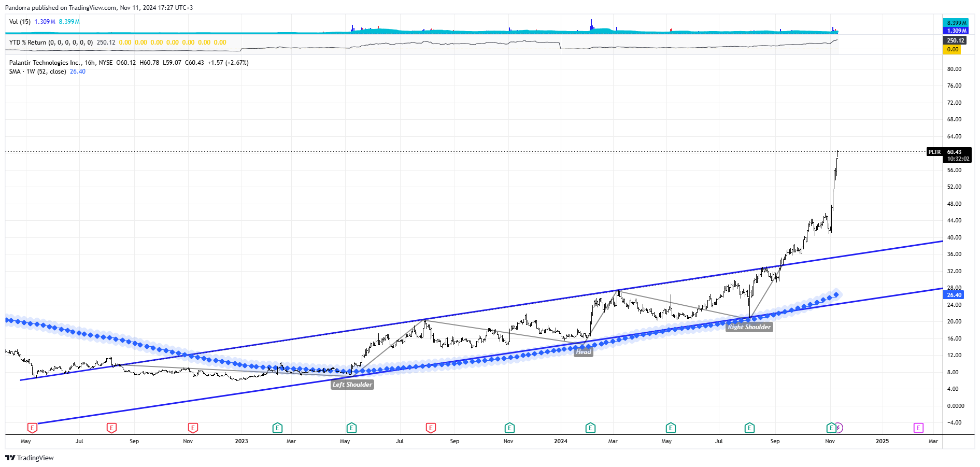This screenshot has height=467, width=980.
Task: Click the PLTR 60.43 price label
Action: (x=949, y=152)
